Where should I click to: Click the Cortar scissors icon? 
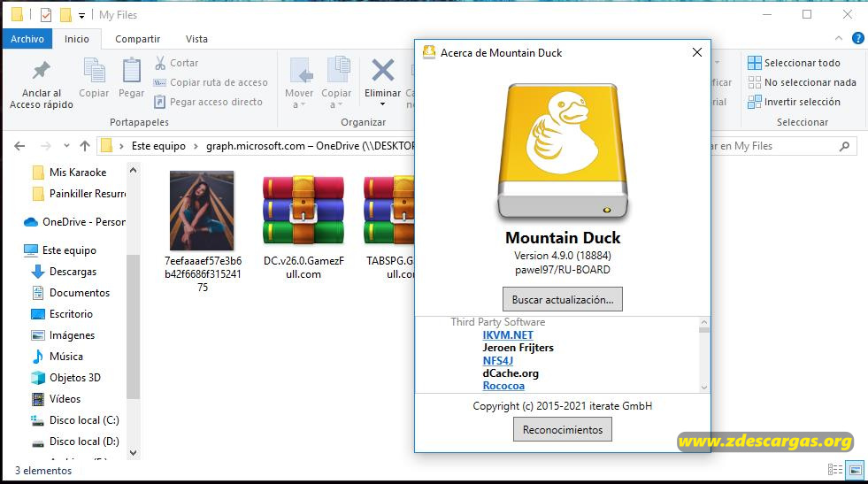[x=160, y=63]
